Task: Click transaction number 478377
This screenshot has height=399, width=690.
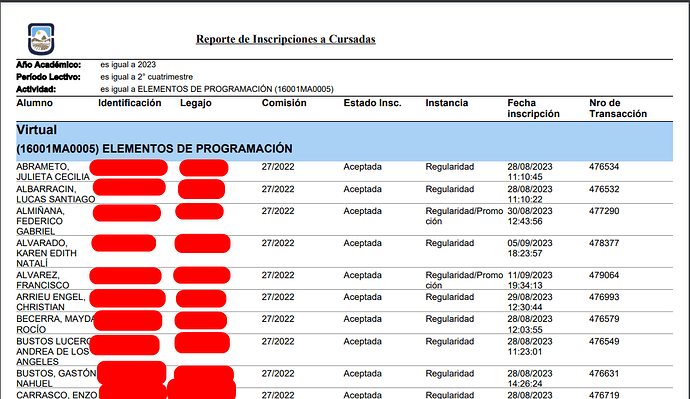Action: click(x=604, y=243)
